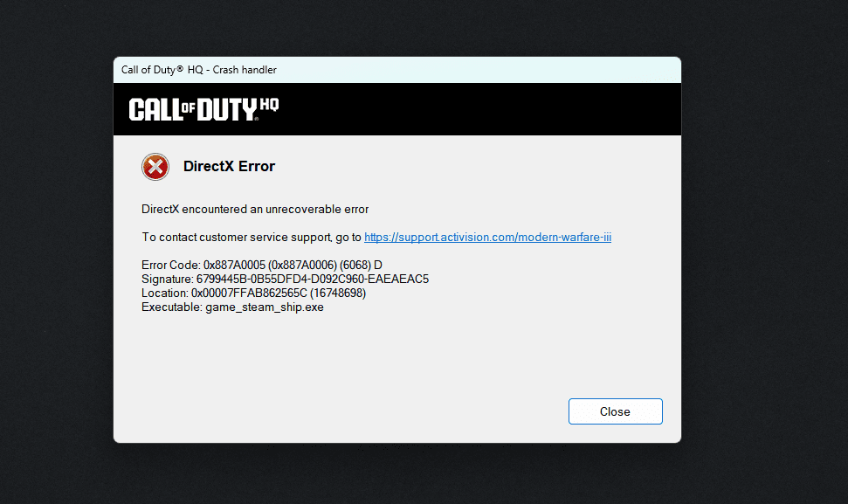Select the Error Code 0x887A0005 line

click(262, 265)
